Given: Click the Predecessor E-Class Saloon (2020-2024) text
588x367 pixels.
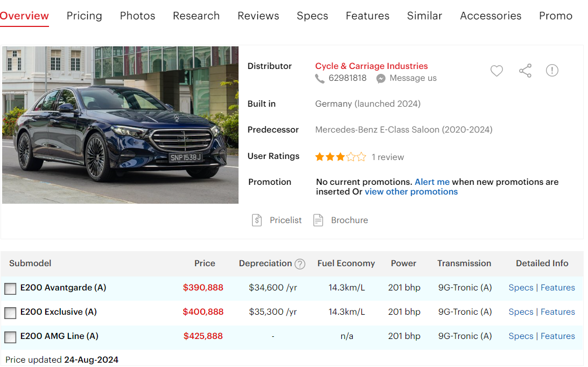Looking at the screenshot, I should 403,130.
